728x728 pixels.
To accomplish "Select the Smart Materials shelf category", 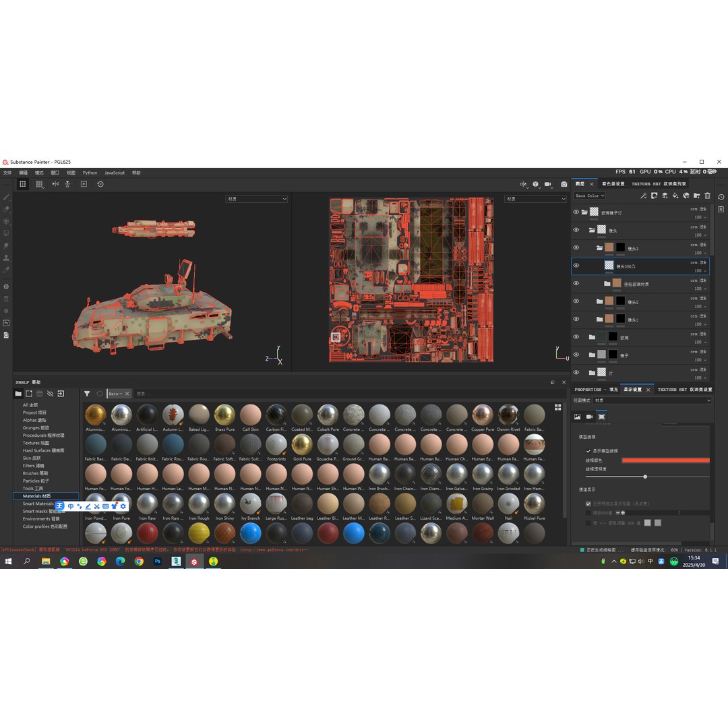I will [x=38, y=504].
